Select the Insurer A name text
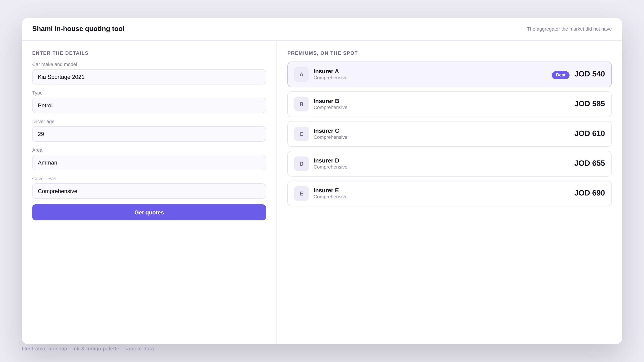The width and height of the screenshot is (644, 362). click(x=326, y=71)
